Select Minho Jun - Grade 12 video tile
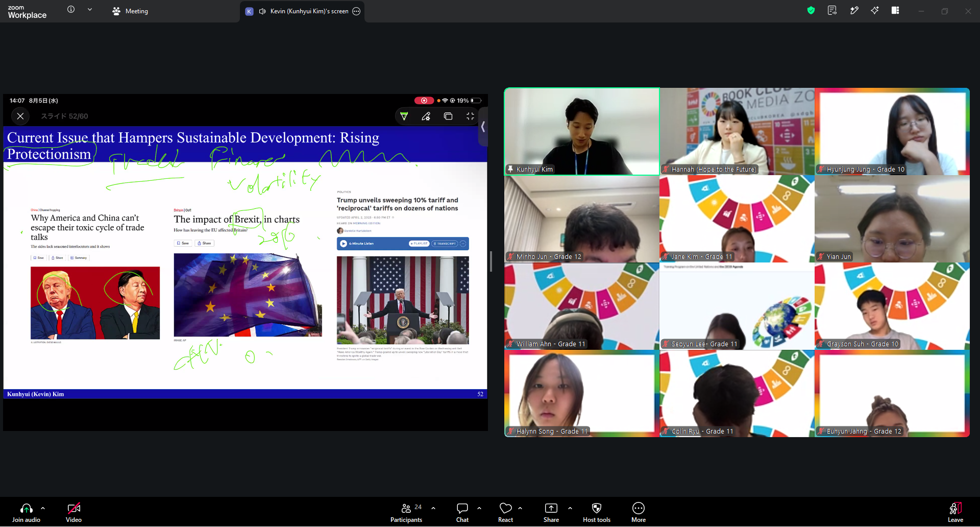980x527 pixels. click(x=582, y=219)
